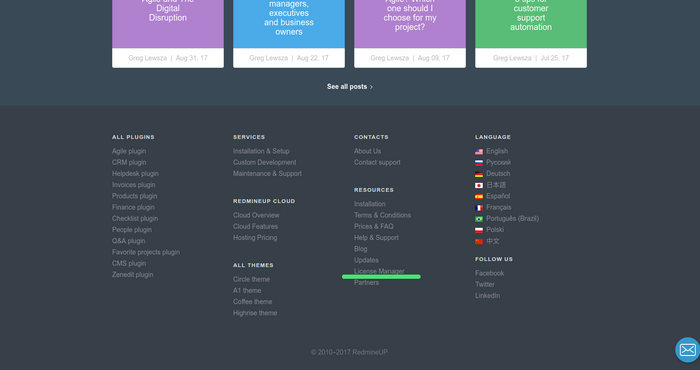Visit the Twitter page link
This screenshot has width=700, height=370.
485,284
